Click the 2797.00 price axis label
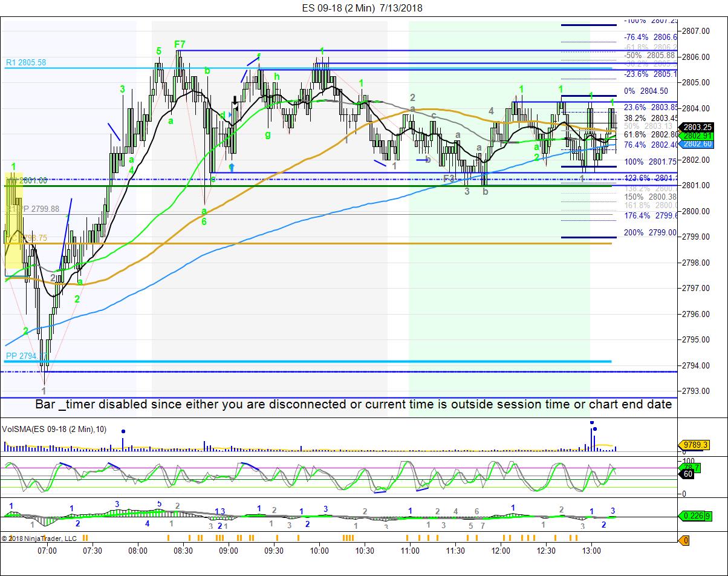Screen dimensions: 728x576 pos(697,288)
